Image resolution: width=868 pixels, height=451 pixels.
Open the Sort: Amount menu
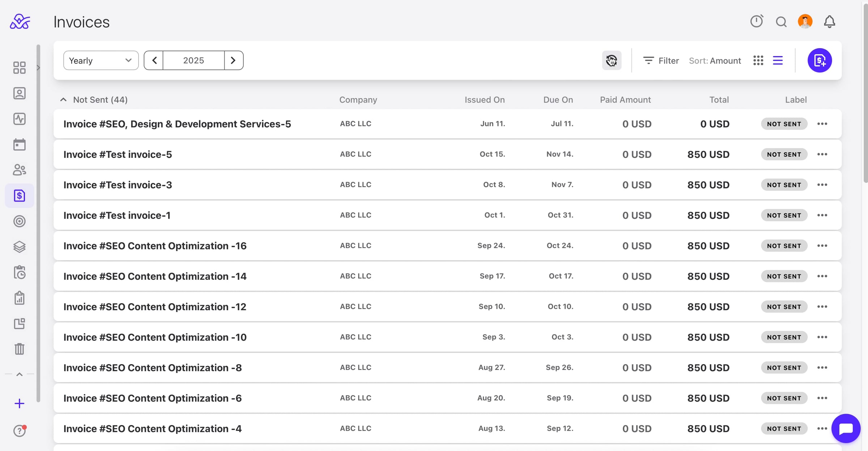pyautogui.click(x=715, y=60)
